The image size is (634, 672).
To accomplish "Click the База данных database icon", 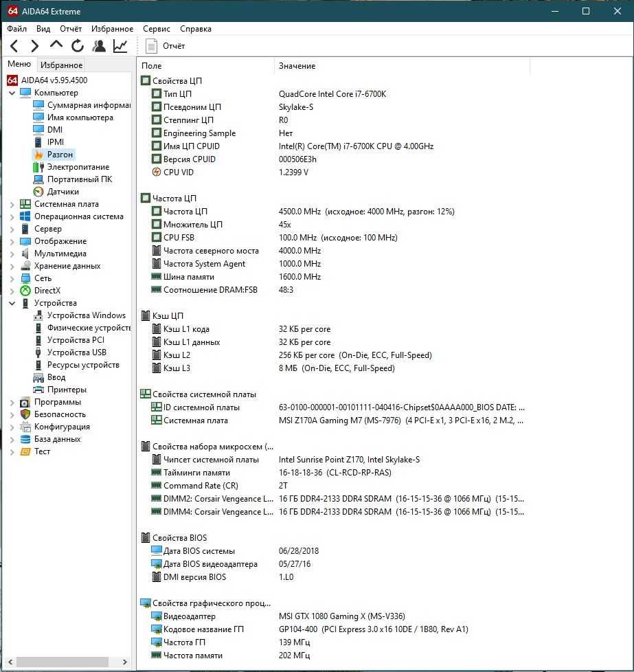I will click(25, 439).
